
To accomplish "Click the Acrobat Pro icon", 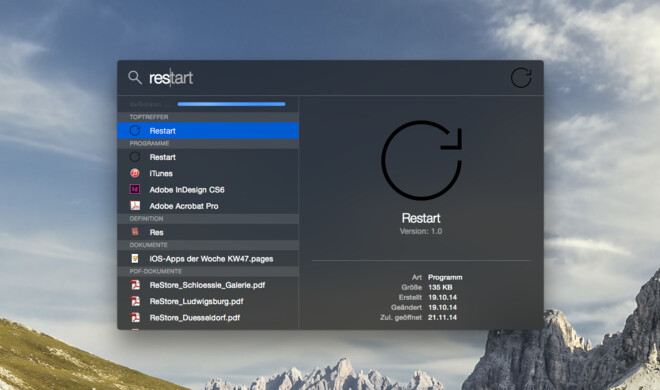I will pos(135,206).
